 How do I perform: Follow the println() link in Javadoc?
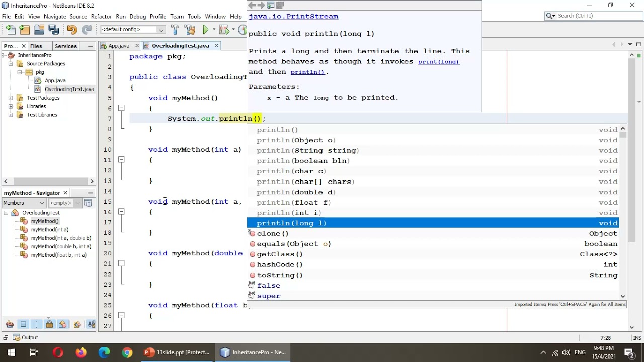(x=307, y=72)
